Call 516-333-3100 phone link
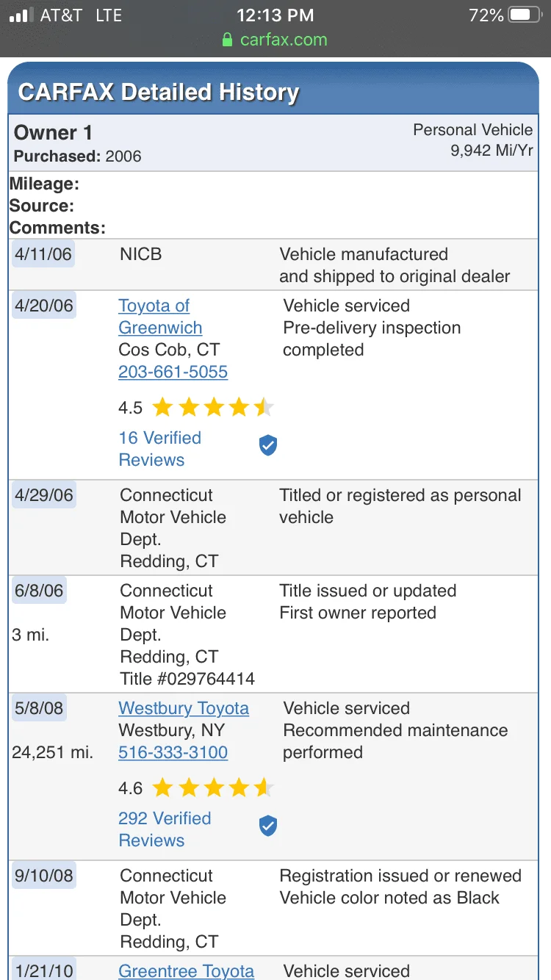 pos(173,752)
